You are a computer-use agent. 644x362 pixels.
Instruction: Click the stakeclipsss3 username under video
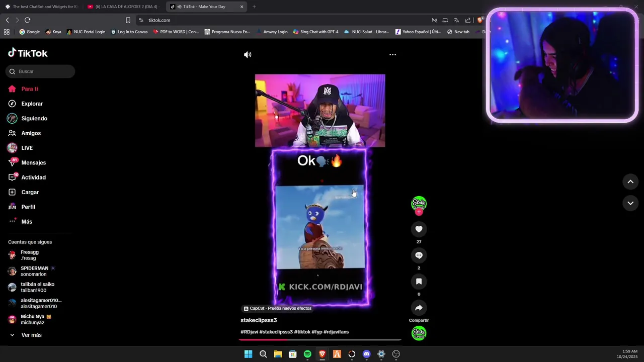259,320
